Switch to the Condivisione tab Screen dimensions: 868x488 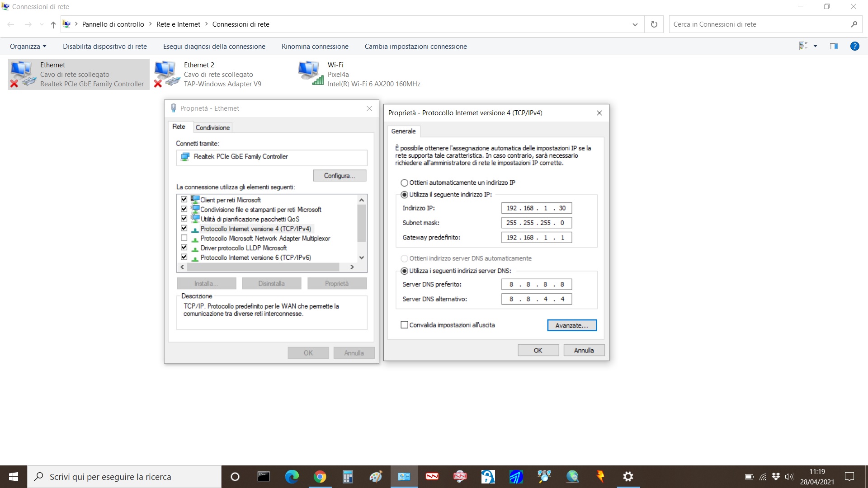212,127
